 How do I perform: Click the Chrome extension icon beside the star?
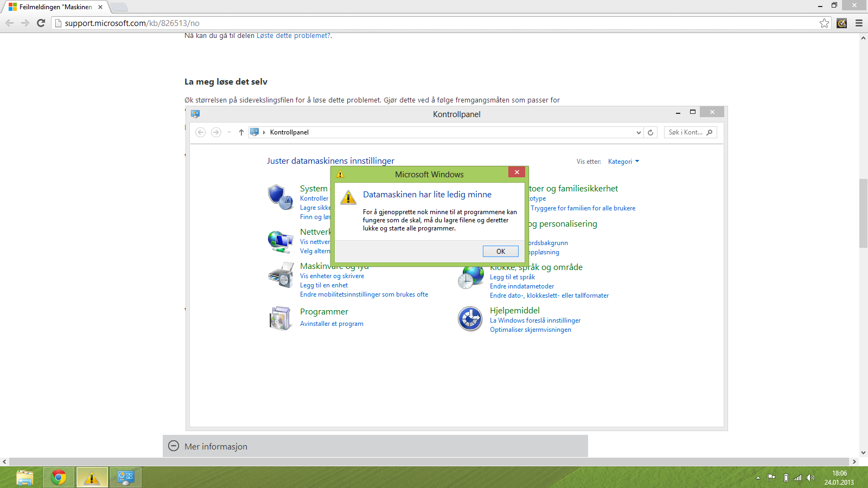click(x=842, y=23)
